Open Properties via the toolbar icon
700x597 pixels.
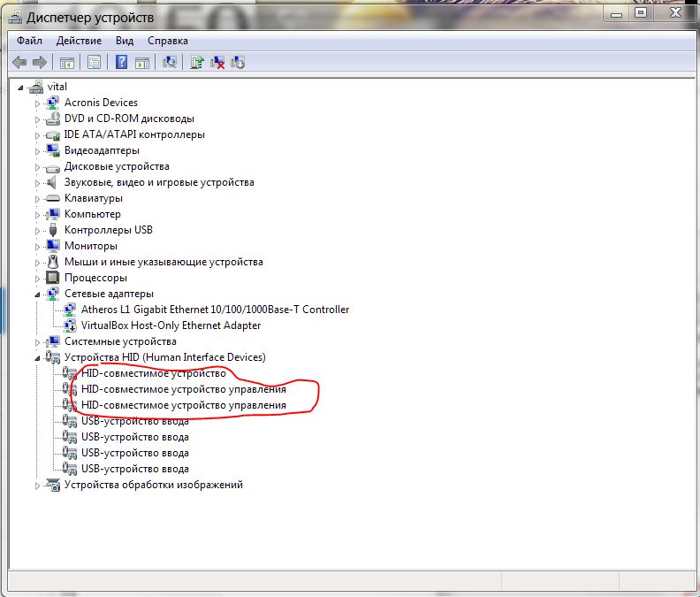[95, 63]
